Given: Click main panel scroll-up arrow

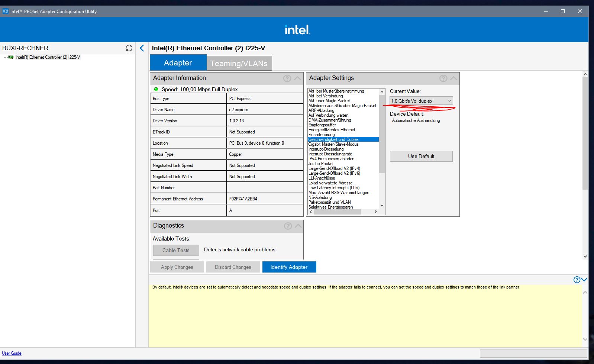Looking at the screenshot, I should pyautogui.click(x=585, y=74).
